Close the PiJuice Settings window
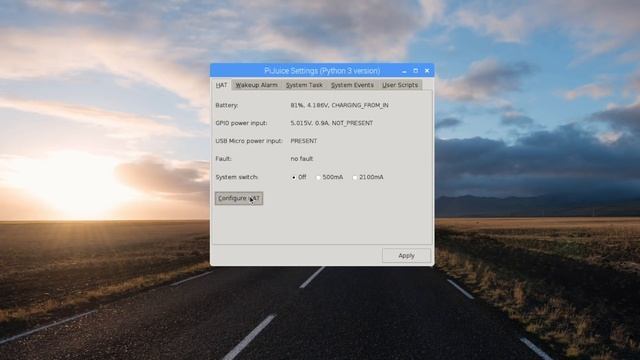Image resolution: width=640 pixels, height=360 pixels. (427, 71)
